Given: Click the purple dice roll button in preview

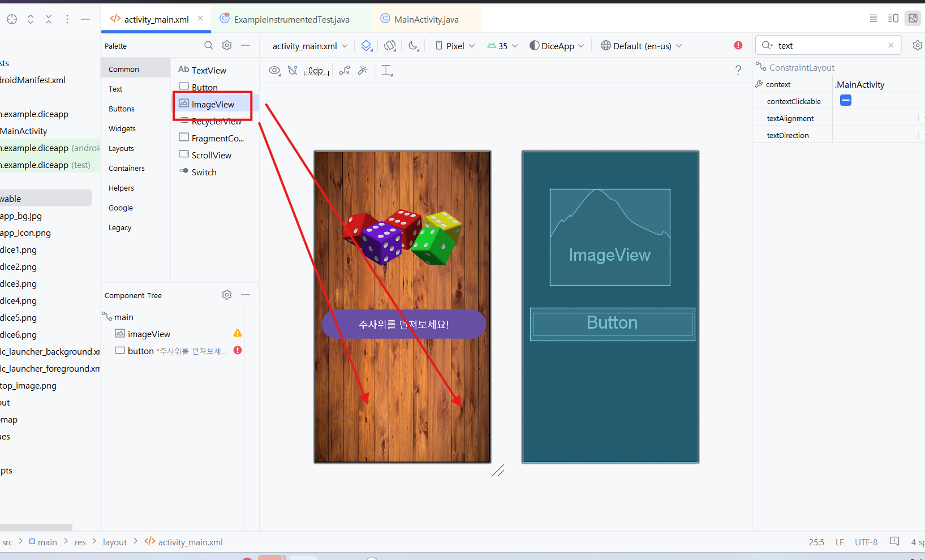Looking at the screenshot, I should (x=403, y=324).
